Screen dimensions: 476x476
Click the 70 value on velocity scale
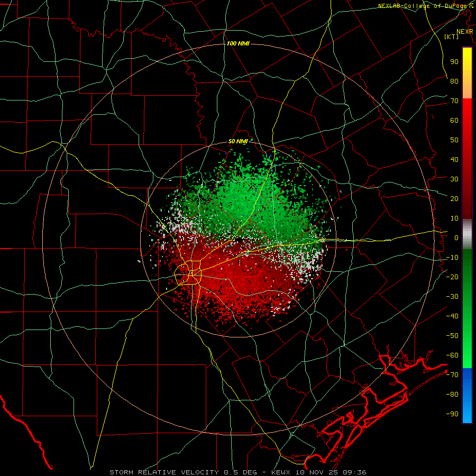(x=454, y=101)
